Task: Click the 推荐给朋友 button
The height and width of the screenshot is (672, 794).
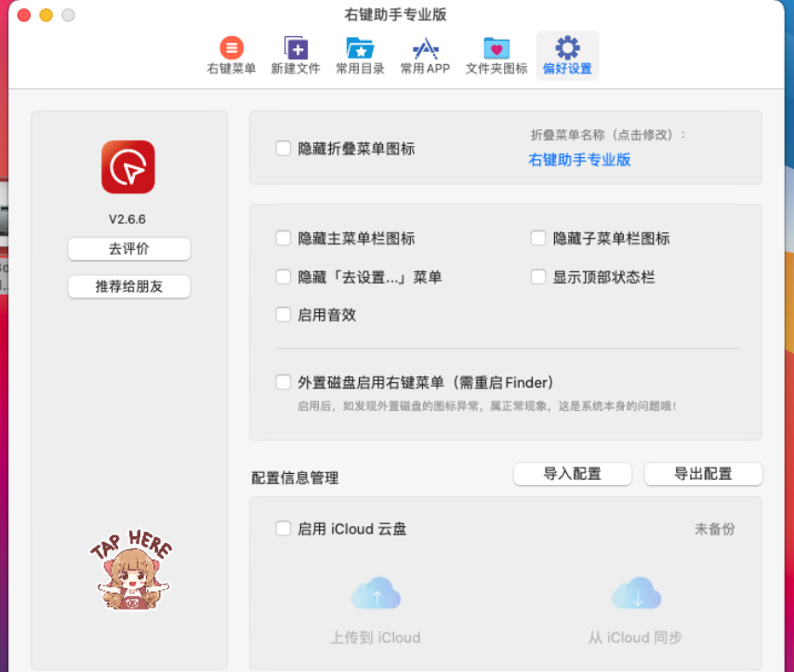Action: (129, 286)
